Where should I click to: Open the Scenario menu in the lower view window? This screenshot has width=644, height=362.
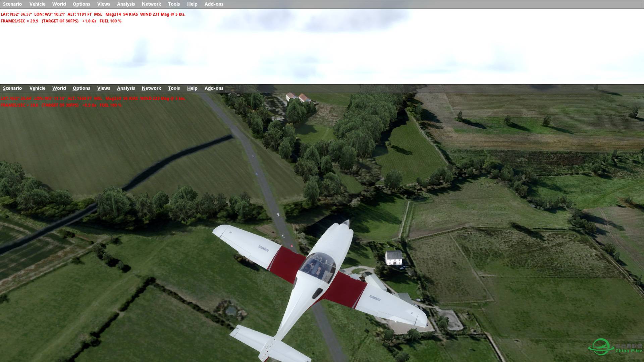pos(12,88)
